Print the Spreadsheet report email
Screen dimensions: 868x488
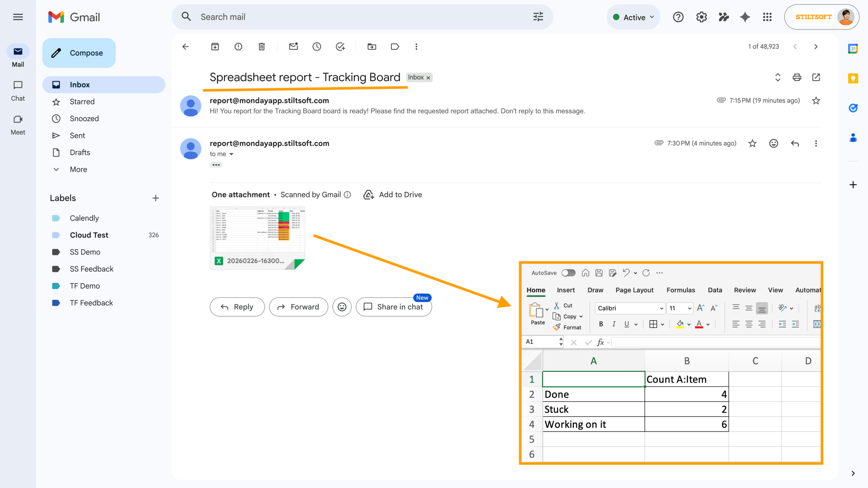(797, 78)
